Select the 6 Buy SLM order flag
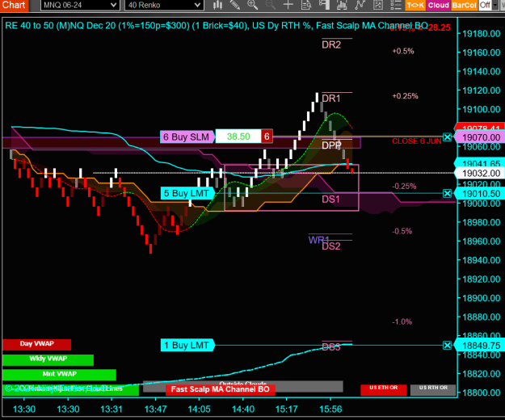The height and width of the screenshot is (420, 505). [187, 136]
